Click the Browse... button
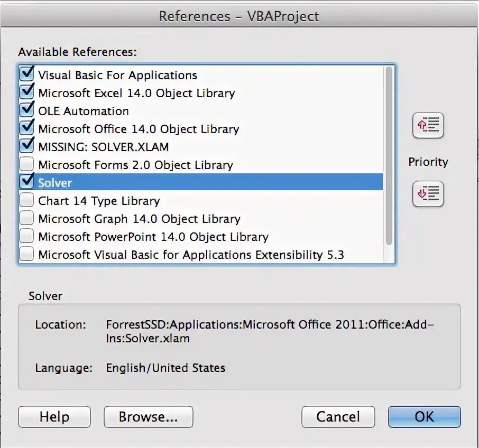 coord(148,417)
